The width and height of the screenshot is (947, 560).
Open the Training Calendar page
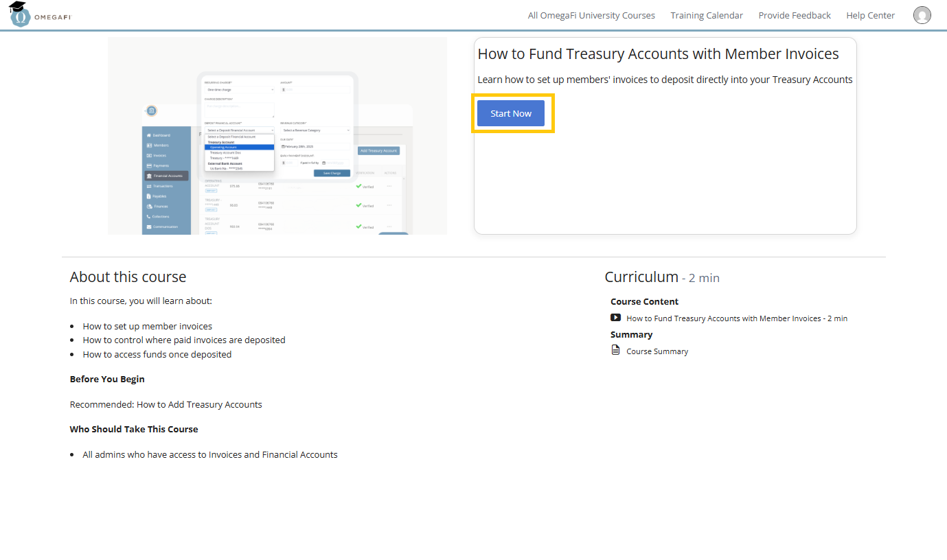point(707,14)
